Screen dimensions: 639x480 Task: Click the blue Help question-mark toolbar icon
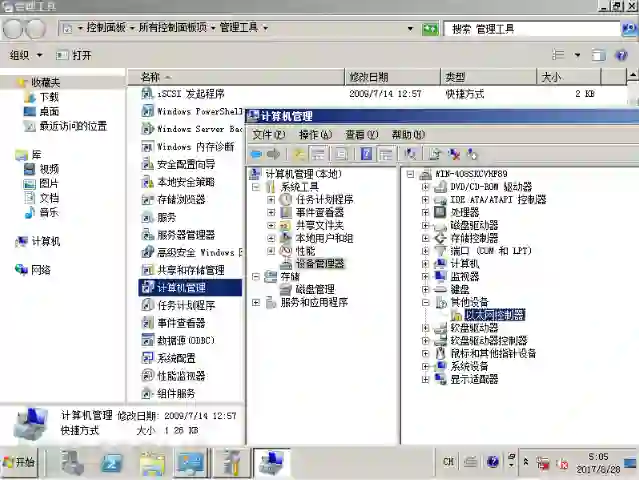[x=366, y=154]
